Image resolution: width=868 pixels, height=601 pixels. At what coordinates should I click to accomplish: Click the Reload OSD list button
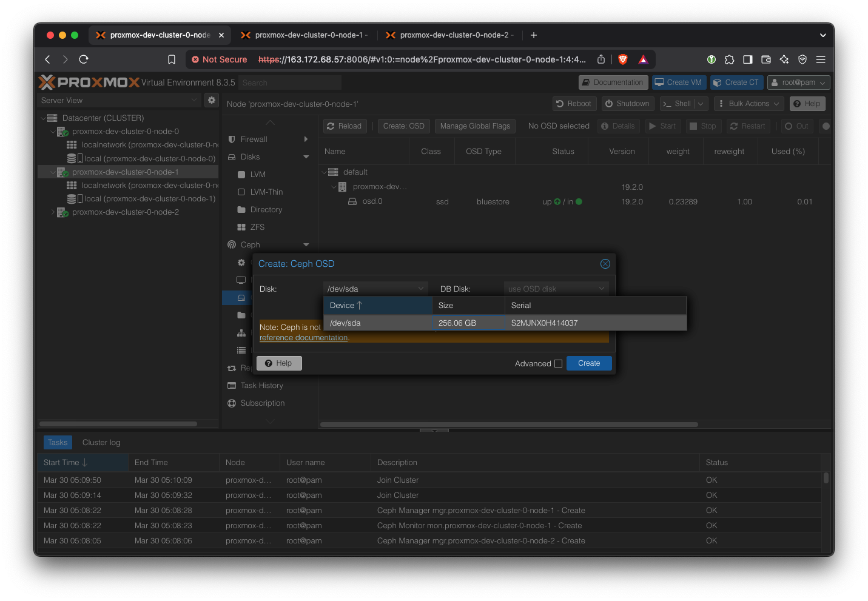[344, 126]
